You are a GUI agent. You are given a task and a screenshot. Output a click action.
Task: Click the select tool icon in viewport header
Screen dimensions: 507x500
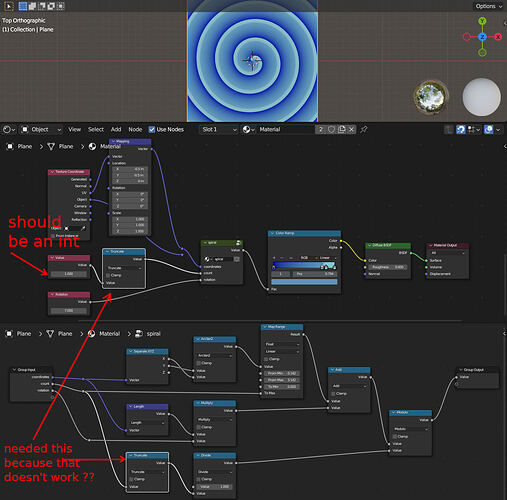[x=9, y=6]
